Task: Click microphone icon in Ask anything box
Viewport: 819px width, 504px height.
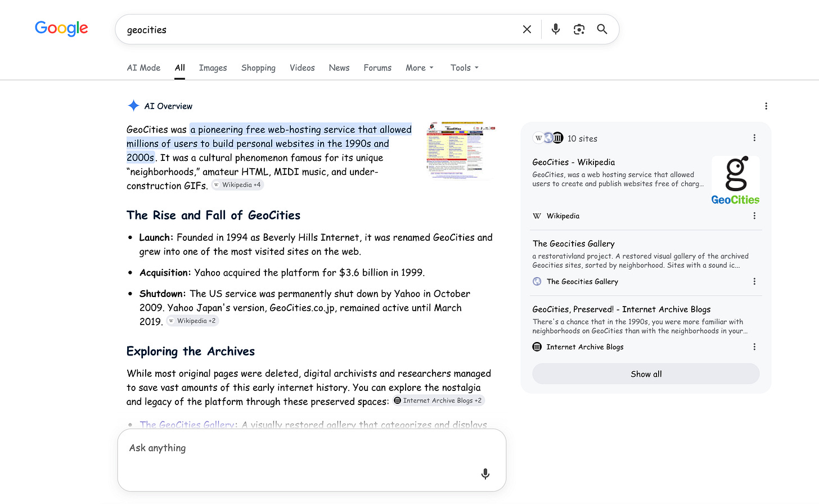Action: [x=485, y=474]
